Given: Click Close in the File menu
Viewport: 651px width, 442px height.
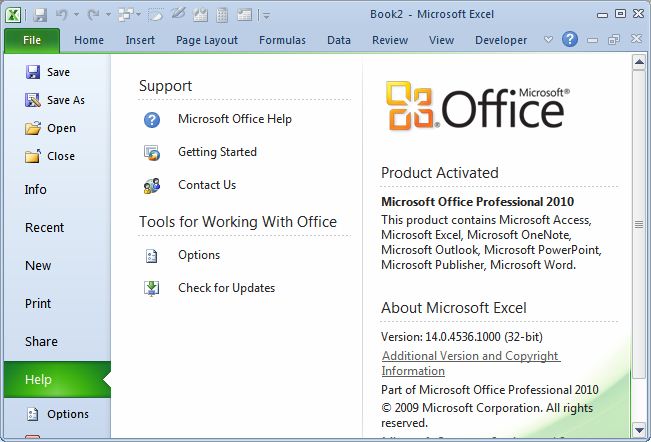Looking at the screenshot, I should [x=60, y=156].
